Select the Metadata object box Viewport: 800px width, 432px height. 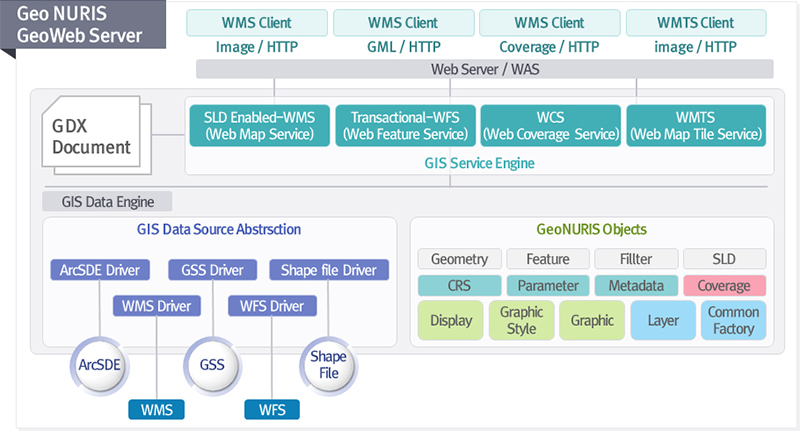(x=636, y=286)
